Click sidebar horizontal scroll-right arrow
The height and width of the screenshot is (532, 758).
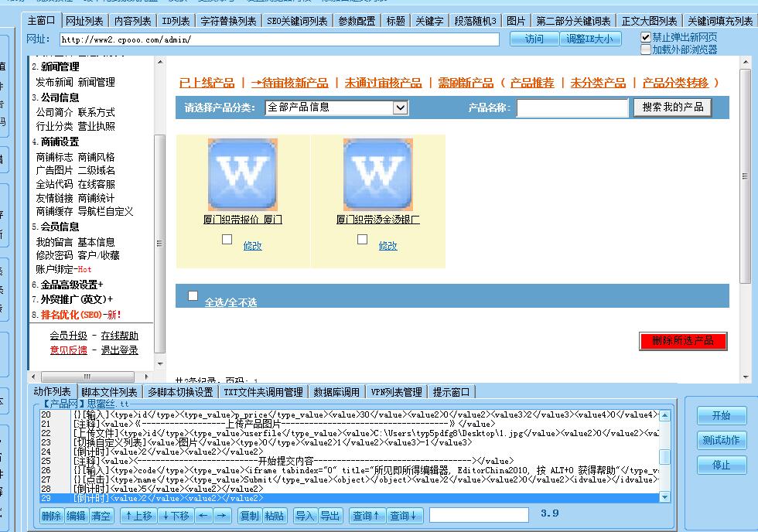[146, 377]
